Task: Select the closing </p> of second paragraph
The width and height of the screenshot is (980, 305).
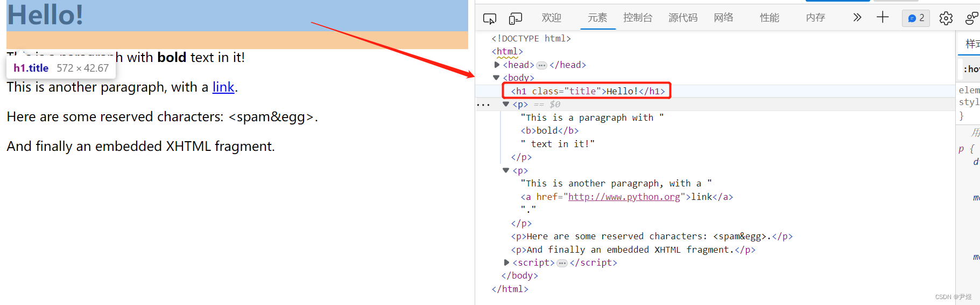Action: pos(521,223)
